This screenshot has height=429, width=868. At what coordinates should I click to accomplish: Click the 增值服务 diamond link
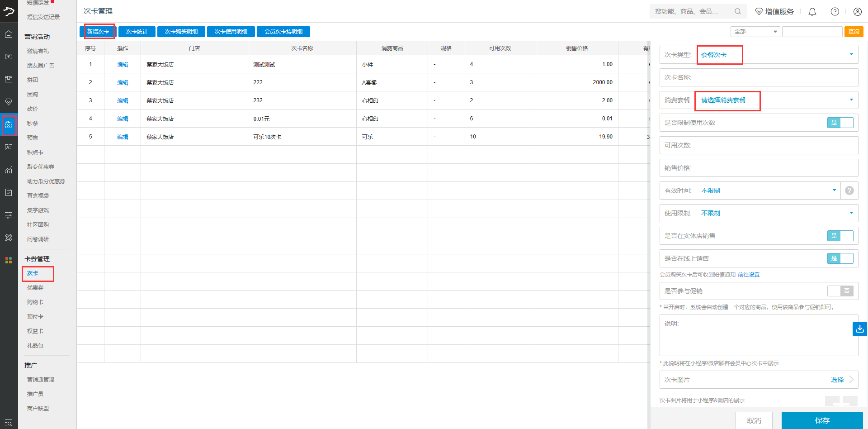point(774,11)
